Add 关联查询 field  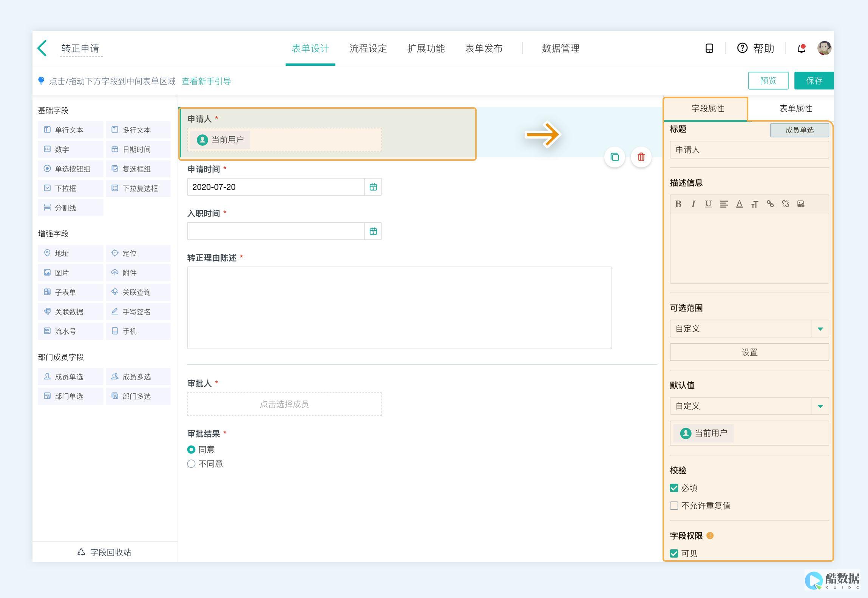point(138,292)
